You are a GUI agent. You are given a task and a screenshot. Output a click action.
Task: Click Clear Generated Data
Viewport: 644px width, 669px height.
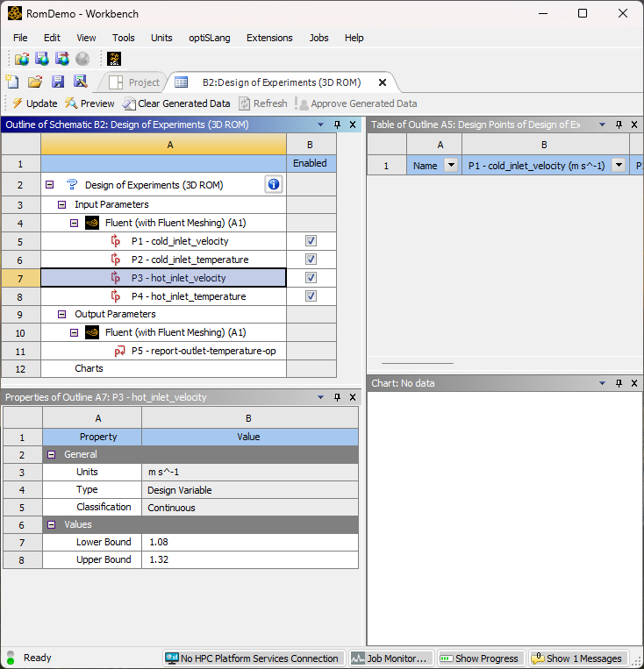pos(176,103)
